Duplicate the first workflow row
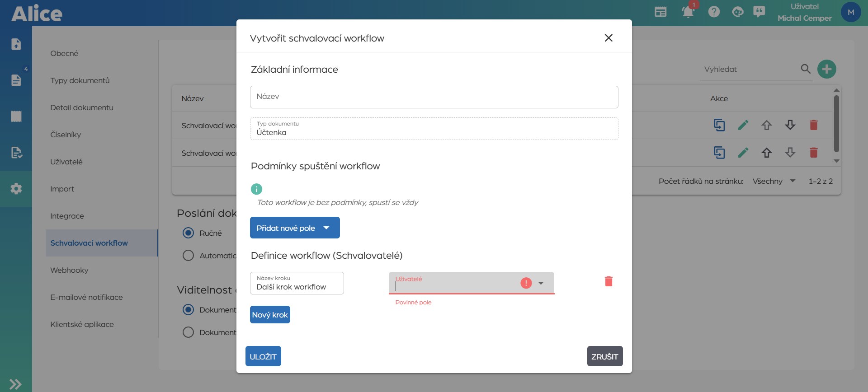Viewport: 868px width, 392px height. click(x=719, y=125)
